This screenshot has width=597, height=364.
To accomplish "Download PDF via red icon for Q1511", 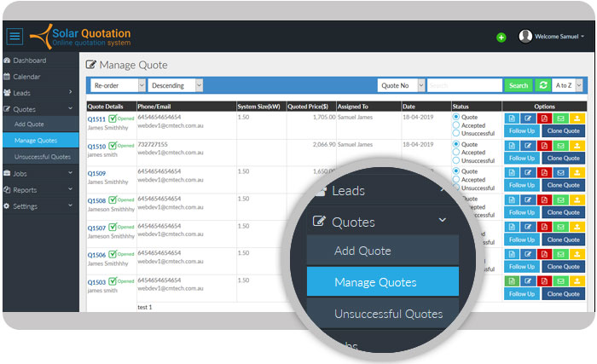I will point(544,118).
